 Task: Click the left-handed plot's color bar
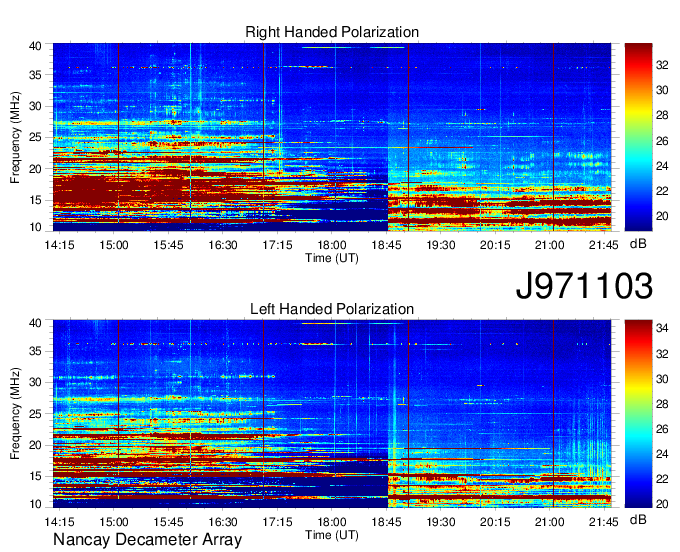click(x=638, y=414)
